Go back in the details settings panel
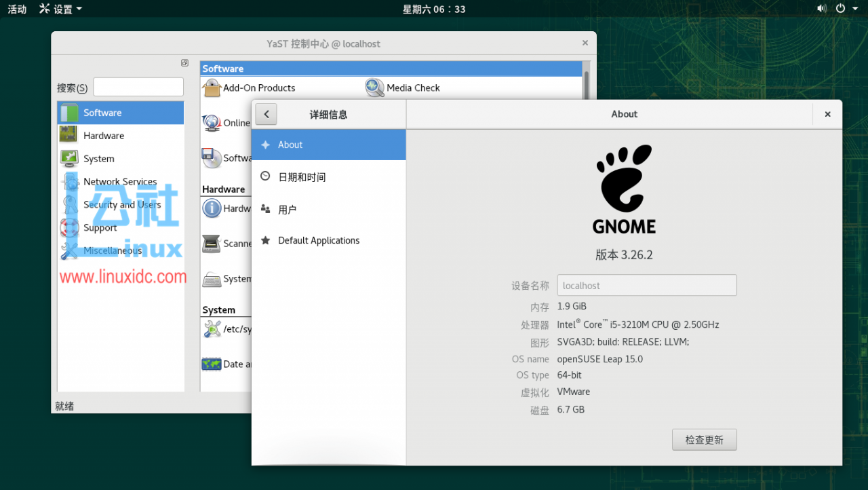The width and height of the screenshot is (868, 490). point(267,114)
